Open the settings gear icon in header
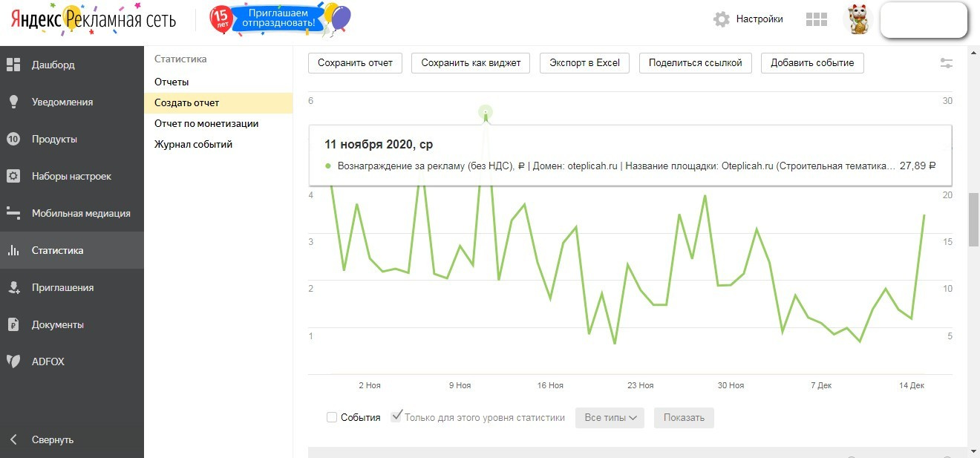 point(721,19)
